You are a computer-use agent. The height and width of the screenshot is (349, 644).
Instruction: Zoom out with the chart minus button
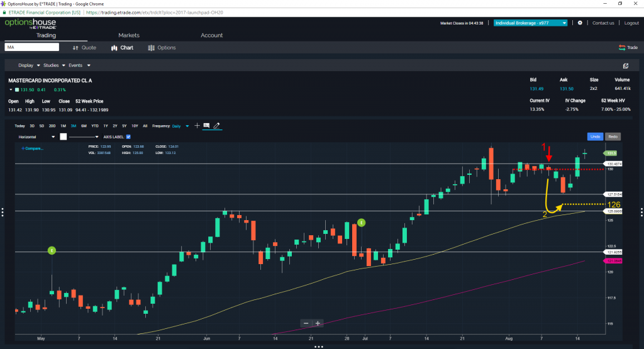tap(306, 324)
